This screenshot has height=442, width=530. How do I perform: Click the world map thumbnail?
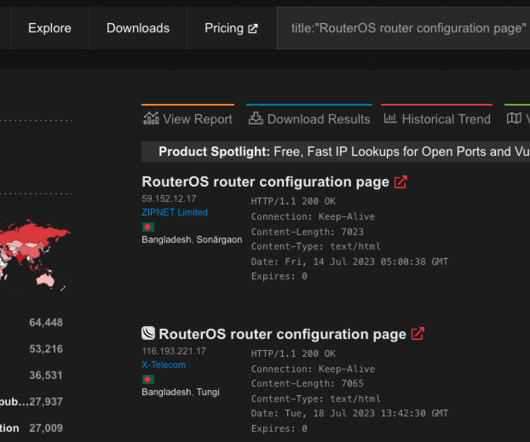[x=35, y=256]
